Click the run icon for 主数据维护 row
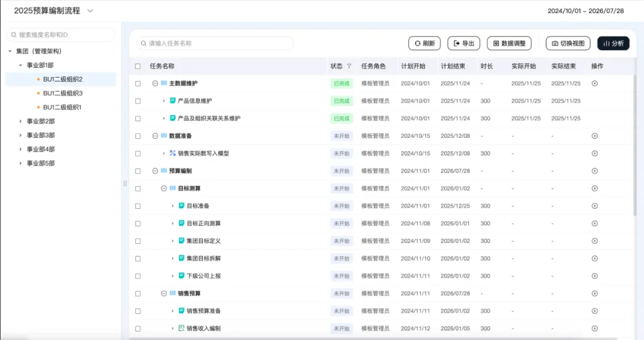644x340 pixels. coord(595,84)
